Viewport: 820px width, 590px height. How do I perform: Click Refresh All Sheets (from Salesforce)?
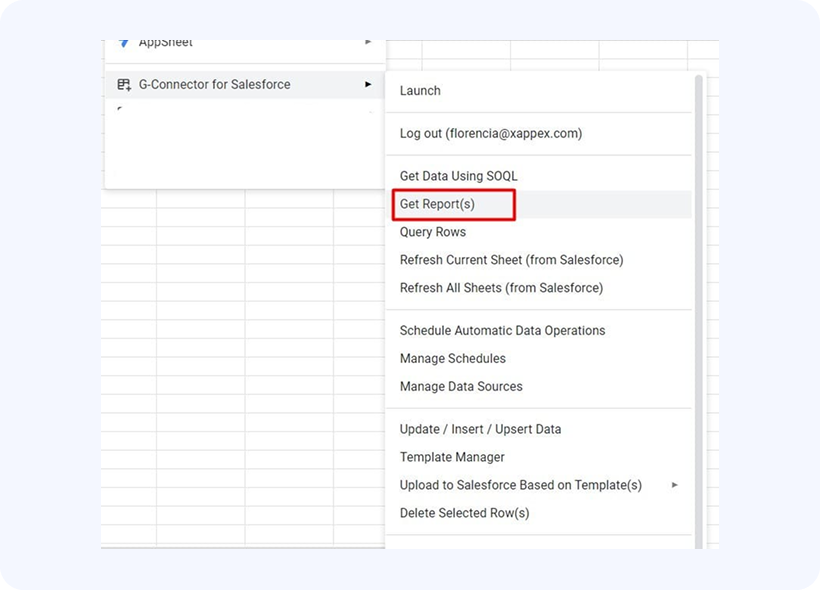pos(501,288)
